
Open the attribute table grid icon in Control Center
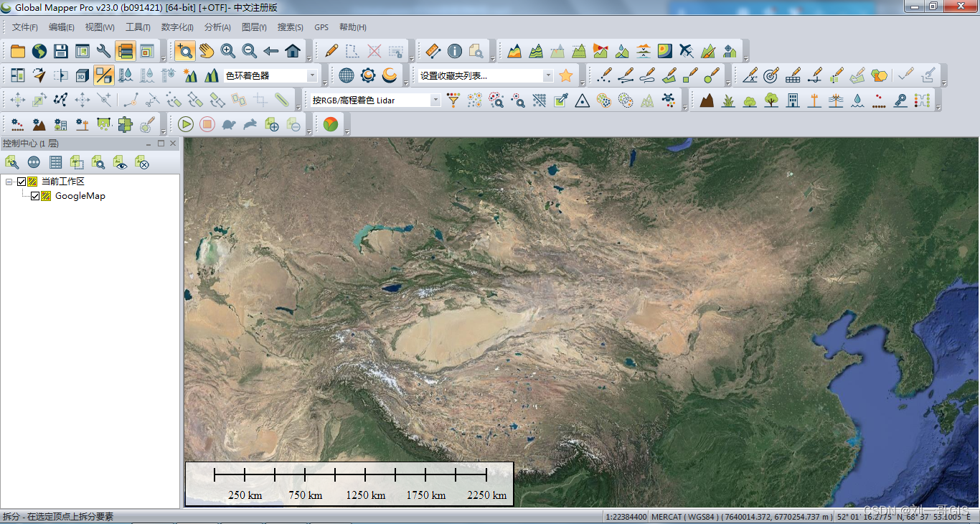[x=55, y=163]
